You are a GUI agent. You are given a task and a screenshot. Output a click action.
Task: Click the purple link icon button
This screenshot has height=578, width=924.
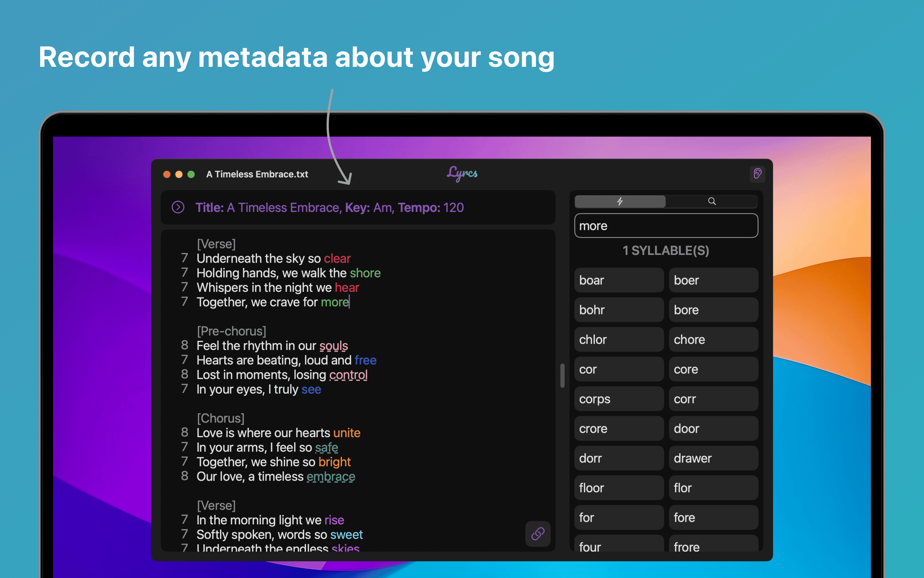point(538,533)
